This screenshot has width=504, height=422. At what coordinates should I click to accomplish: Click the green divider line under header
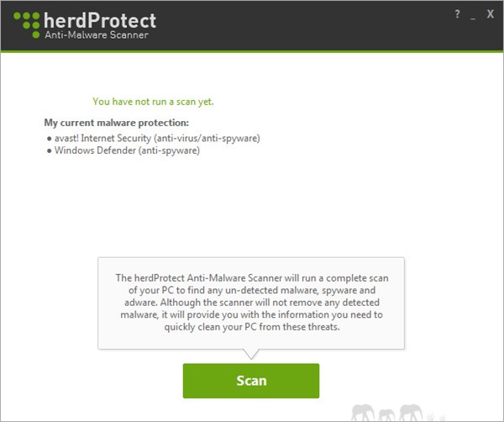coord(252,52)
